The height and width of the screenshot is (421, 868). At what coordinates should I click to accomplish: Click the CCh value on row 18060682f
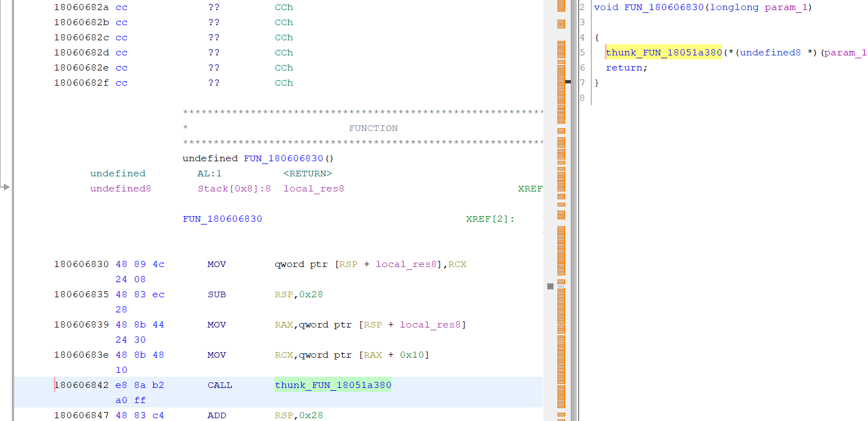tap(284, 83)
